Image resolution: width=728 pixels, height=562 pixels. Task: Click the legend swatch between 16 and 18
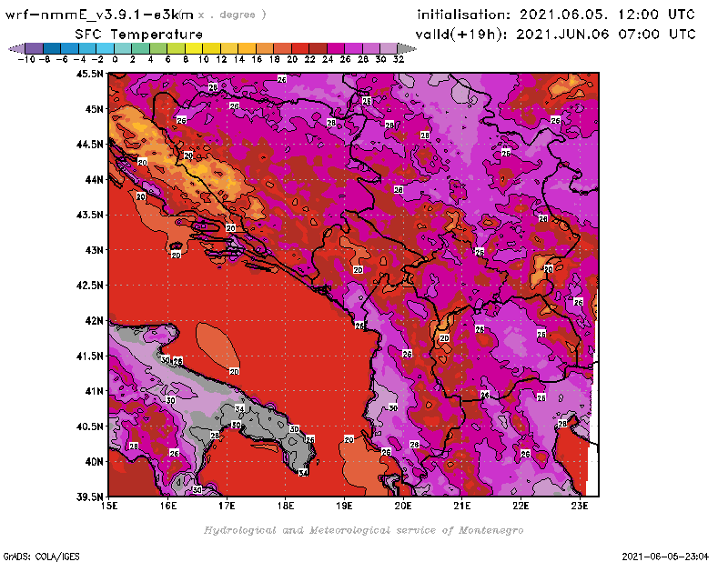click(265, 48)
